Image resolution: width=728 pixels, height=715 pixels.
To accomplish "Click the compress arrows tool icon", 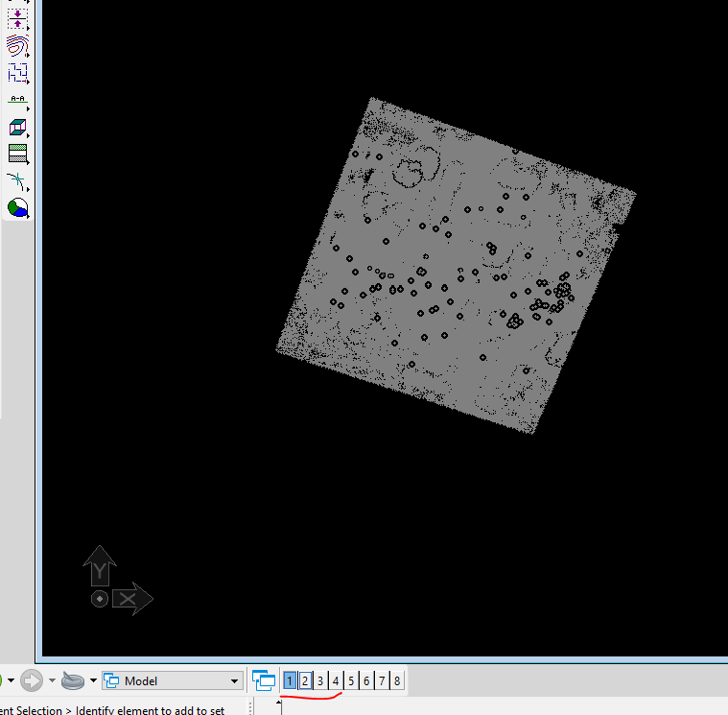I will tap(17, 17).
